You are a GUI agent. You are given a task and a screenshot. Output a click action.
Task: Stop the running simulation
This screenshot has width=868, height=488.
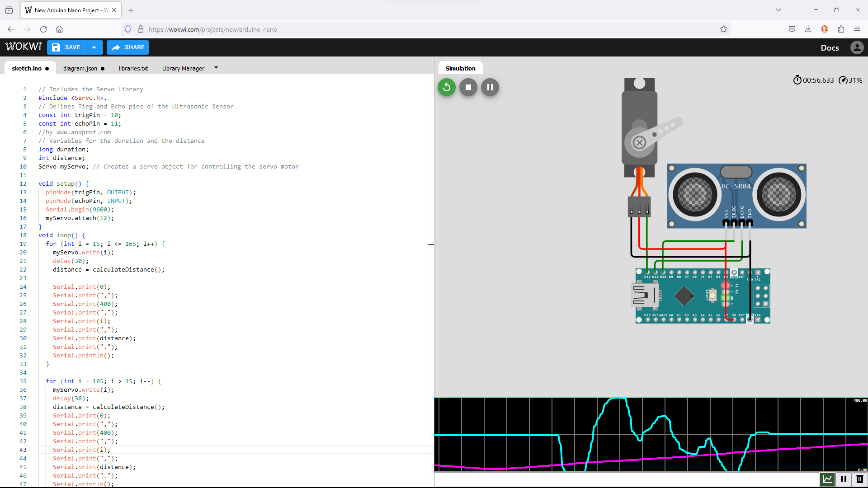click(468, 87)
